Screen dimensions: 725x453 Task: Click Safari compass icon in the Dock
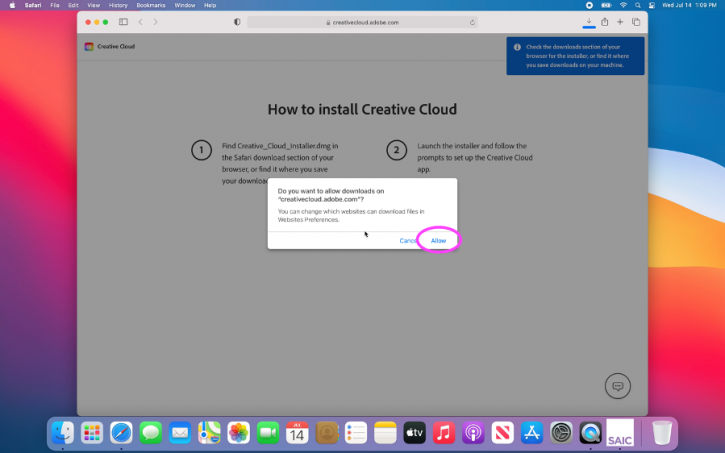click(x=121, y=433)
